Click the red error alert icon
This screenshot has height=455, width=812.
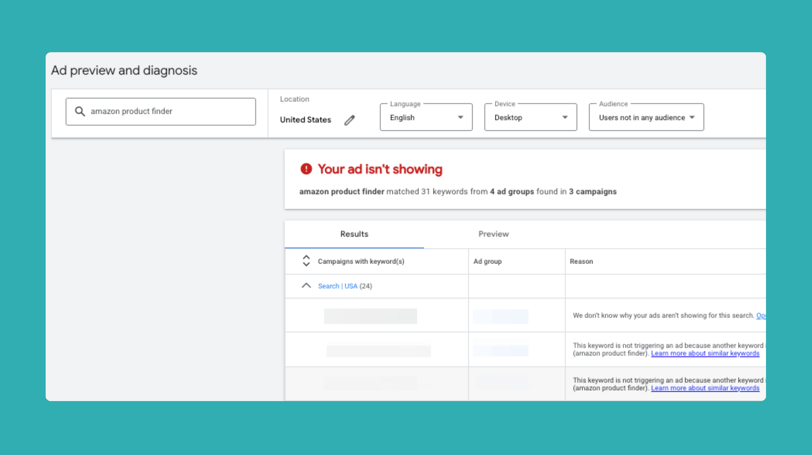[306, 169]
